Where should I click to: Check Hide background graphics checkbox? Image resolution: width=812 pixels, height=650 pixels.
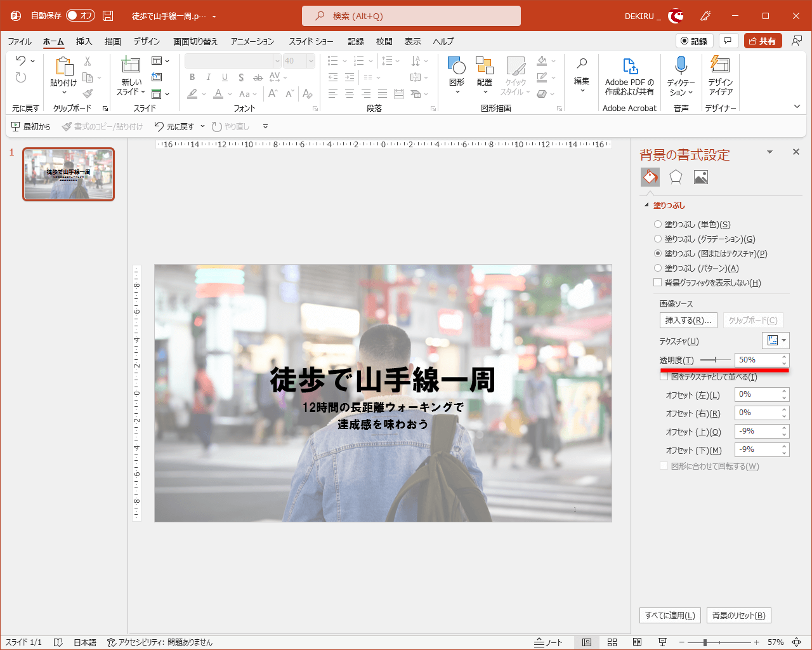coord(658,283)
